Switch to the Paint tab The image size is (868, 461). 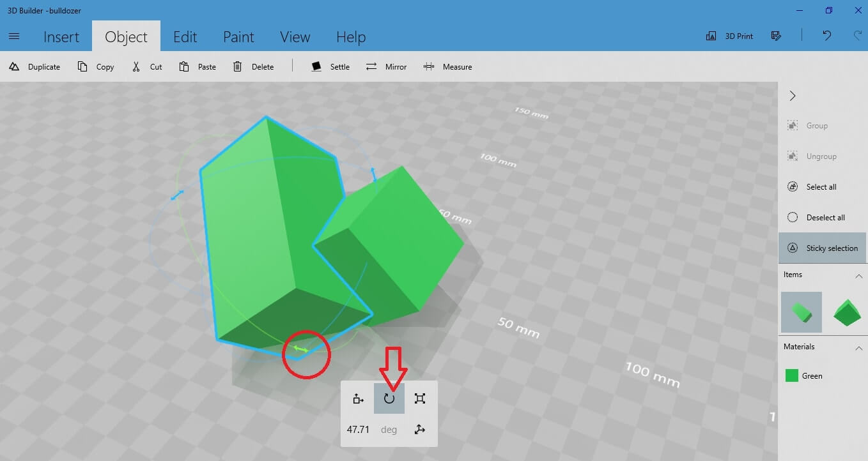click(x=238, y=37)
